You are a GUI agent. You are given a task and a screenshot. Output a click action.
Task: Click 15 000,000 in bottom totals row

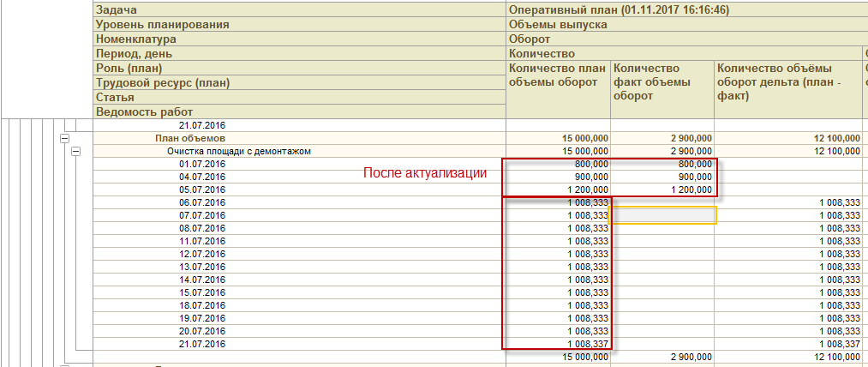click(x=586, y=357)
